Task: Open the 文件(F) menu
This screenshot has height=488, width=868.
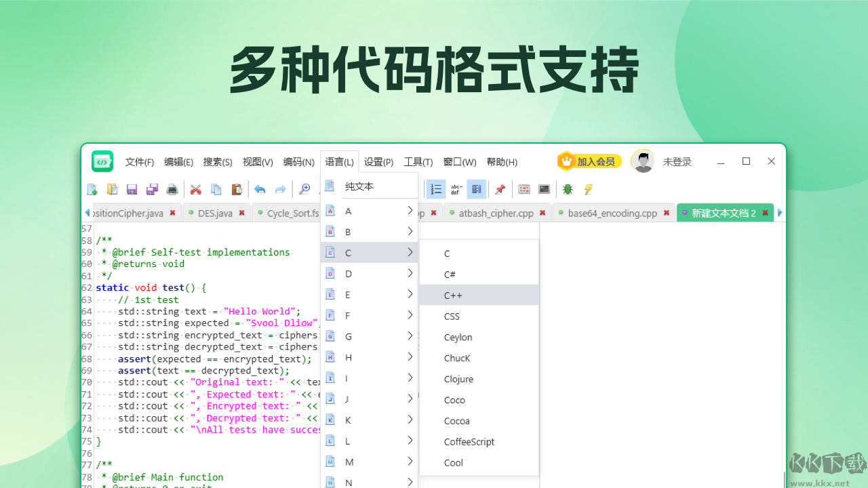Action: (x=140, y=162)
